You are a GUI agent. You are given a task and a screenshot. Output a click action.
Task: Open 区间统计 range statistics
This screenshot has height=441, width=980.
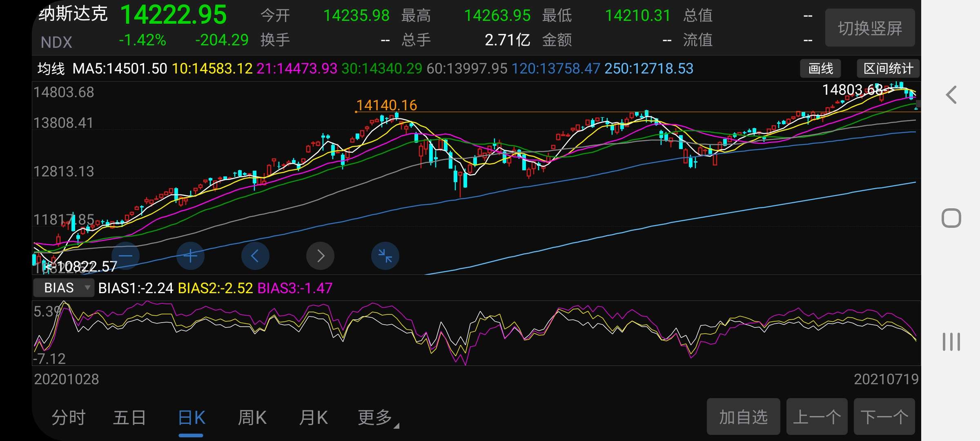(888, 68)
